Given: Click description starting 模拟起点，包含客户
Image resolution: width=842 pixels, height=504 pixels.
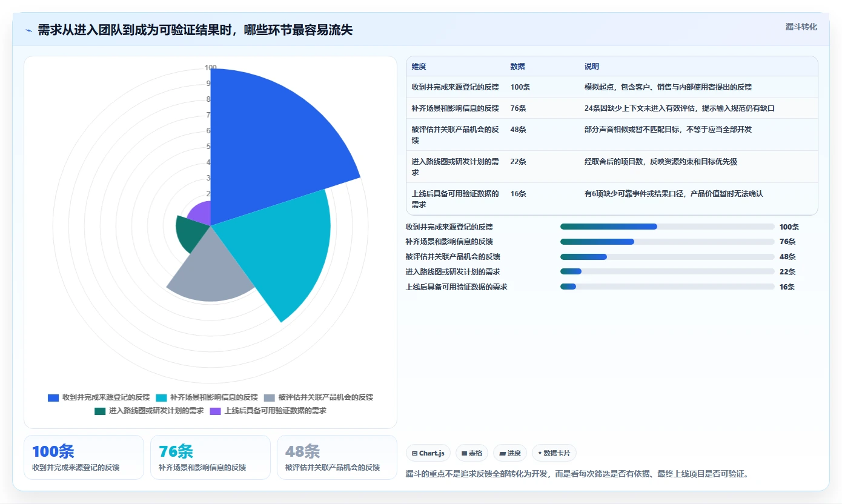Looking at the screenshot, I should [x=668, y=87].
